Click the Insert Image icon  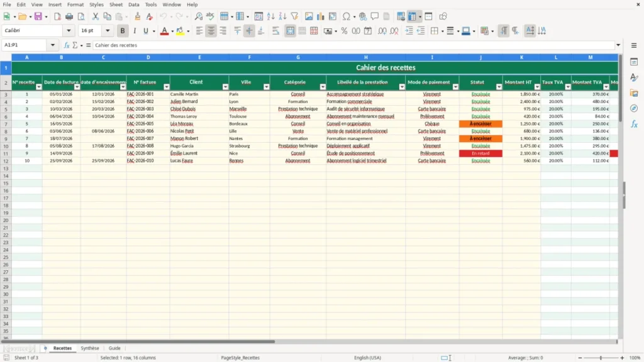point(309,16)
